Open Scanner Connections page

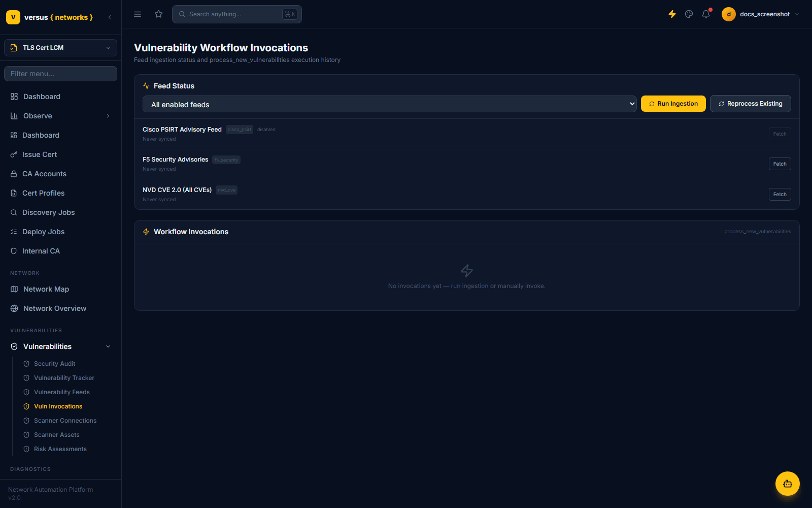click(65, 421)
